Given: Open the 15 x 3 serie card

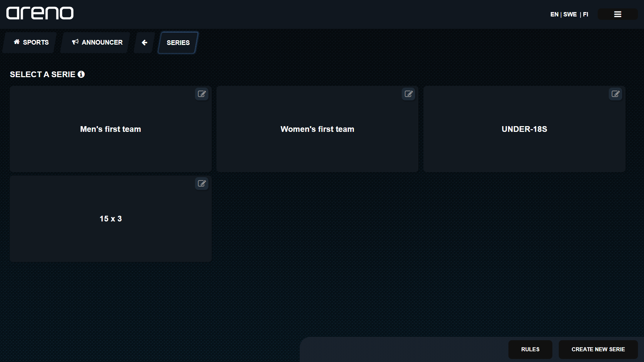Looking at the screenshot, I should (110, 219).
